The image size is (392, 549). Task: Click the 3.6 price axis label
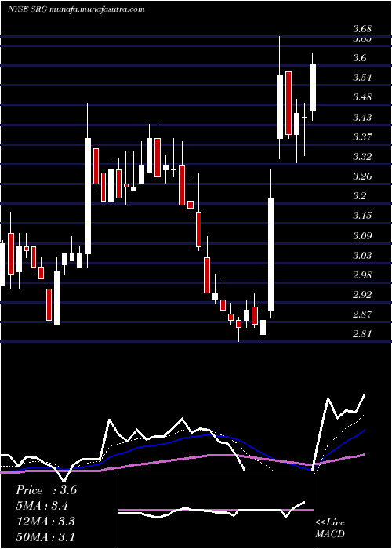(x=359, y=58)
